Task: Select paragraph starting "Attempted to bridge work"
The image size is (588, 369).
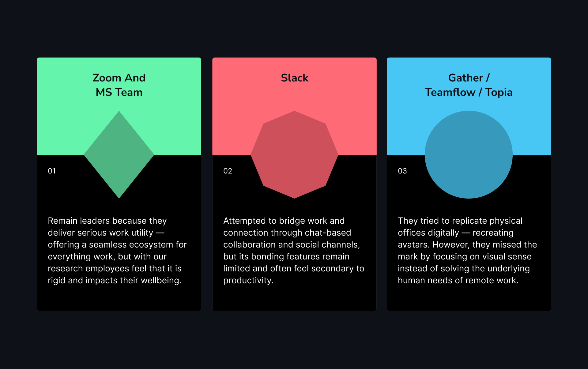Action: [x=293, y=250]
